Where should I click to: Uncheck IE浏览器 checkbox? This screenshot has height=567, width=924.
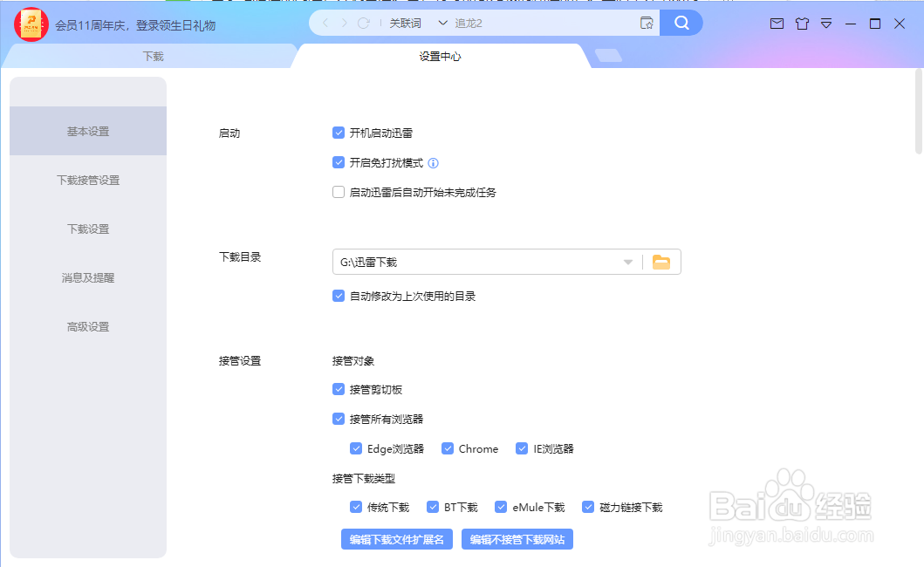pyautogui.click(x=522, y=448)
